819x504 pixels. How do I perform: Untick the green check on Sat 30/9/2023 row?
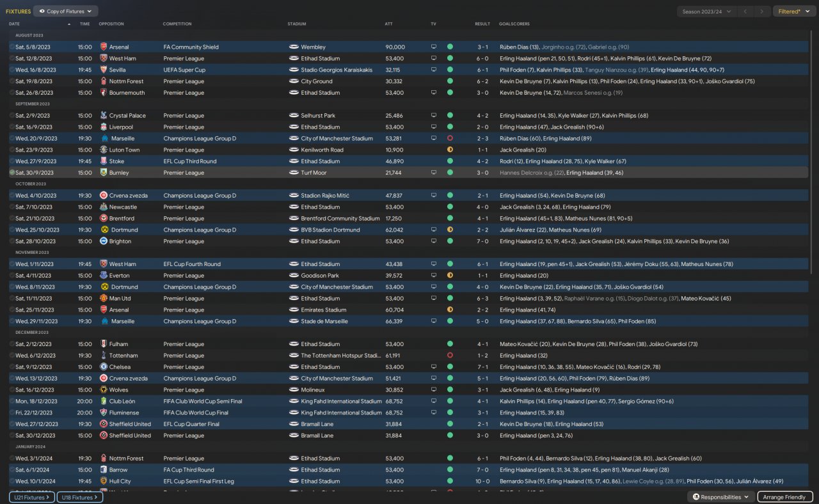(x=12, y=173)
